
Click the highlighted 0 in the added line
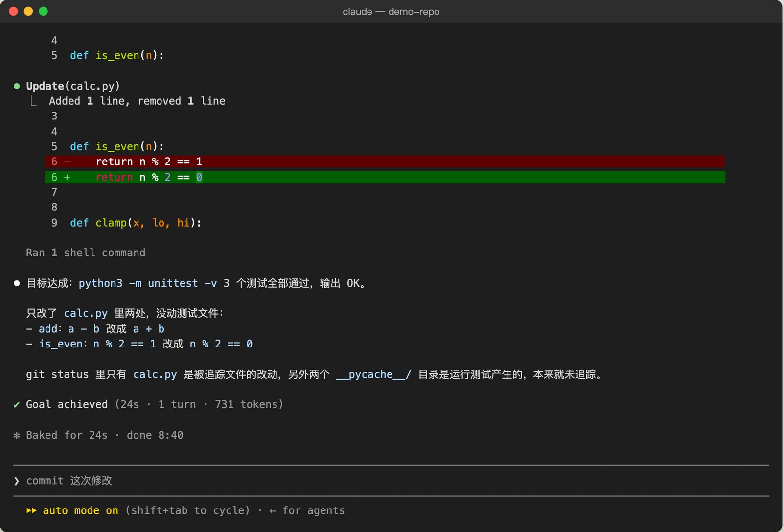(x=199, y=177)
